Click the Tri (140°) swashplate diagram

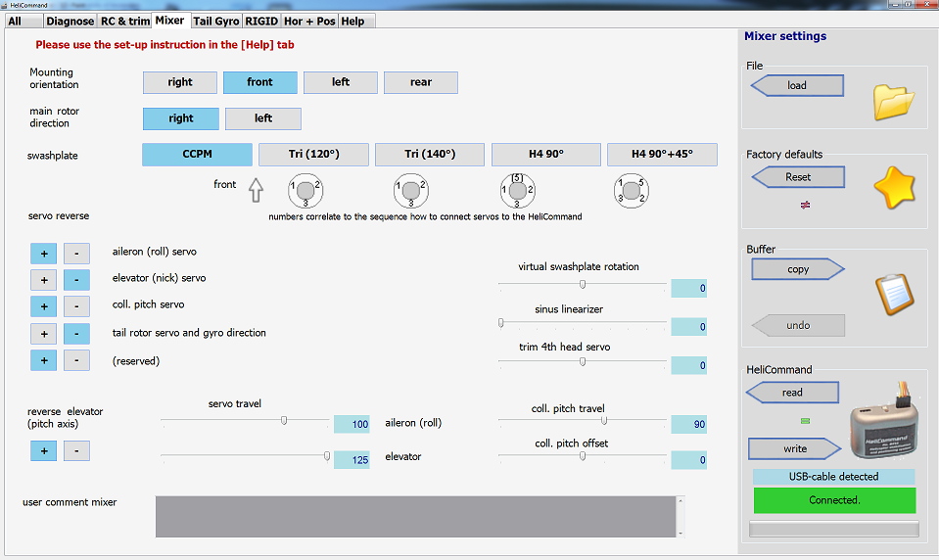411,191
